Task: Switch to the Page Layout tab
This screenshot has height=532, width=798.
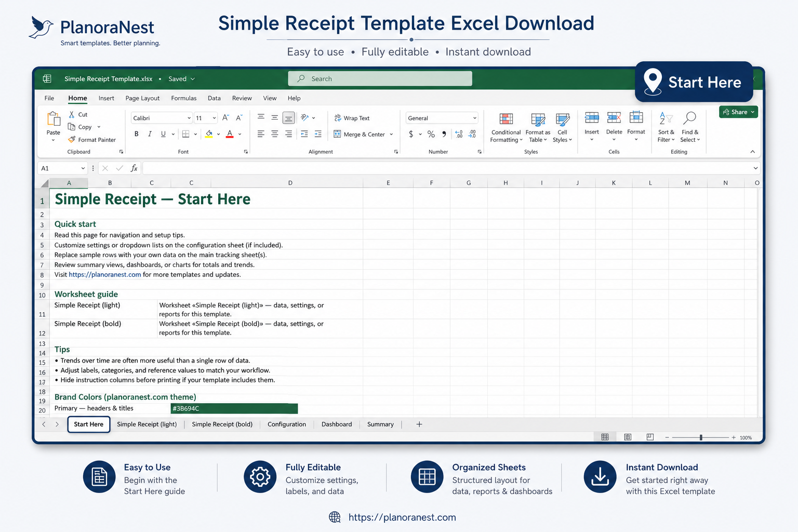Action: point(142,98)
